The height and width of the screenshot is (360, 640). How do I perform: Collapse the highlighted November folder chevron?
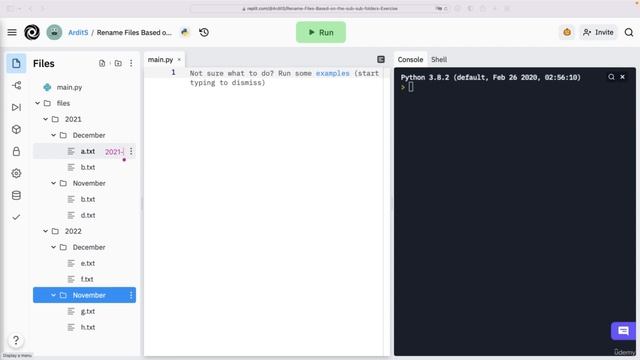point(53,295)
